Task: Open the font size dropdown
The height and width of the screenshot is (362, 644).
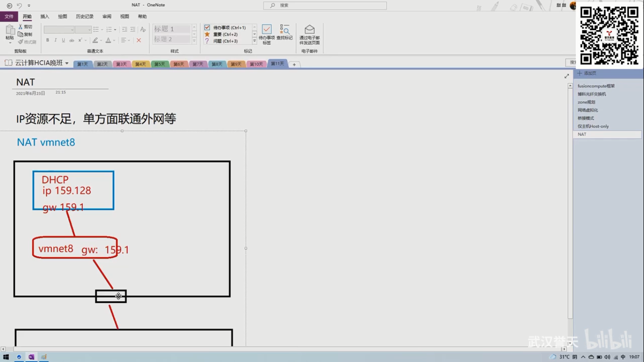Action: pos(89,30)
